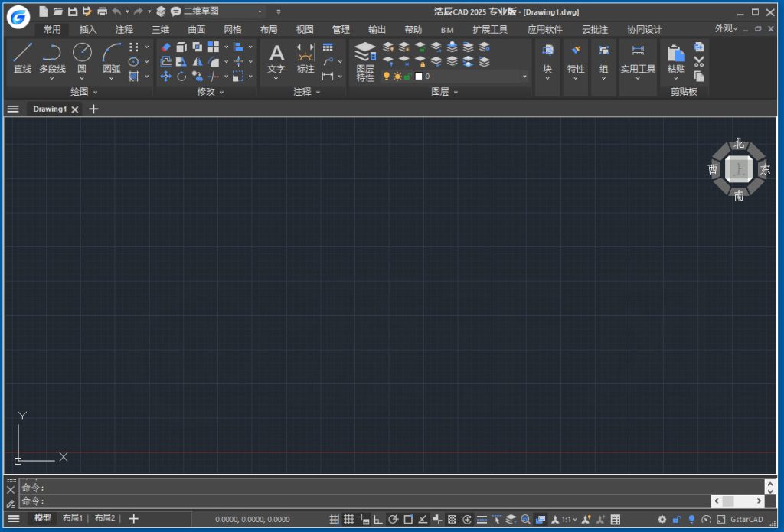Click the scissors cut icon
The image size is (784, 532).
(x=699, y=61)
